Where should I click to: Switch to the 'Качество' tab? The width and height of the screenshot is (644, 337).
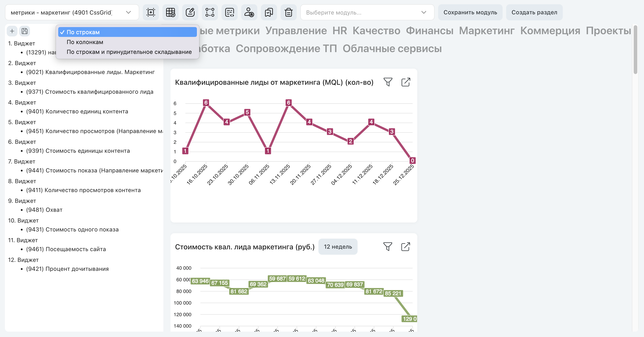[376, 31]
